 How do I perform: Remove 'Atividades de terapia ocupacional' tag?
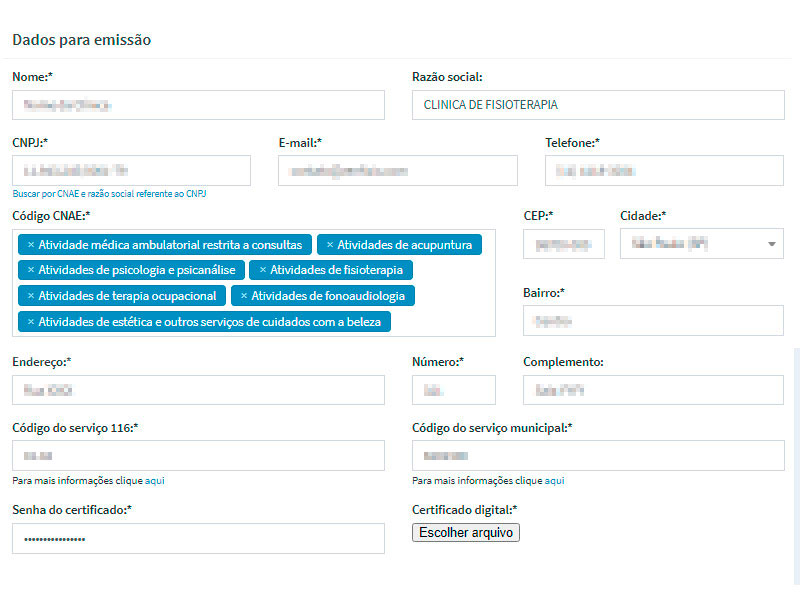click(30, 296)
